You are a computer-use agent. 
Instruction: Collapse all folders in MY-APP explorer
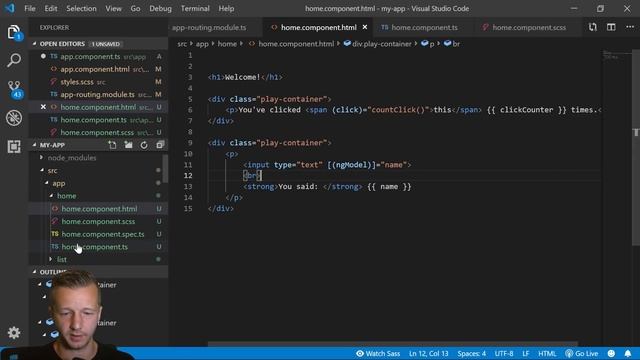tap(160, 145)
